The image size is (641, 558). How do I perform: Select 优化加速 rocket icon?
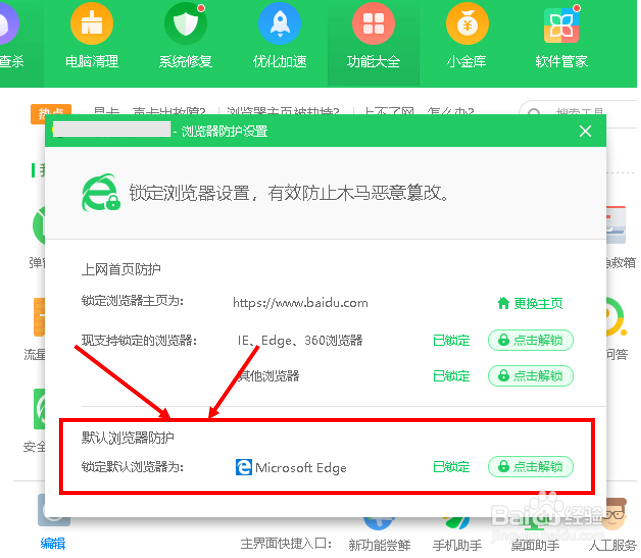280,23
